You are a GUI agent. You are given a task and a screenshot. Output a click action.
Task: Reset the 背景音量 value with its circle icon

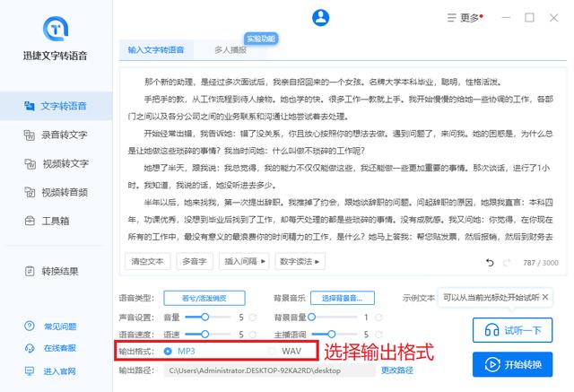coord(378,318)
